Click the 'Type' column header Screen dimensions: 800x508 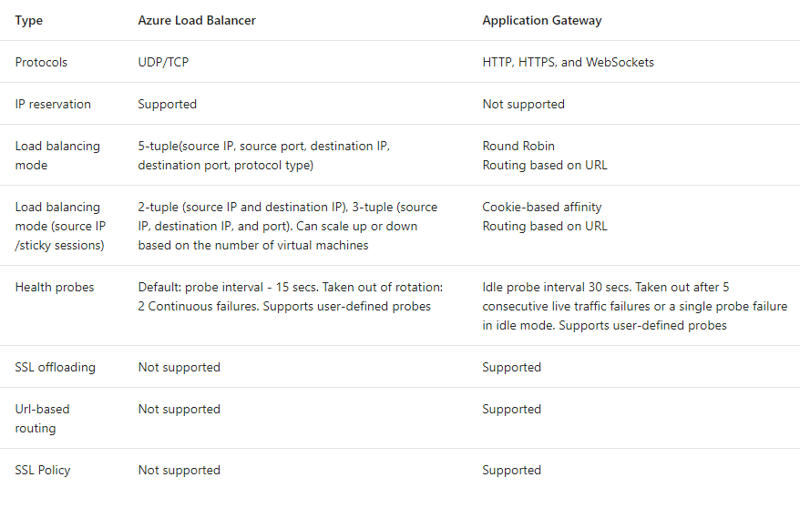(29, 20)
